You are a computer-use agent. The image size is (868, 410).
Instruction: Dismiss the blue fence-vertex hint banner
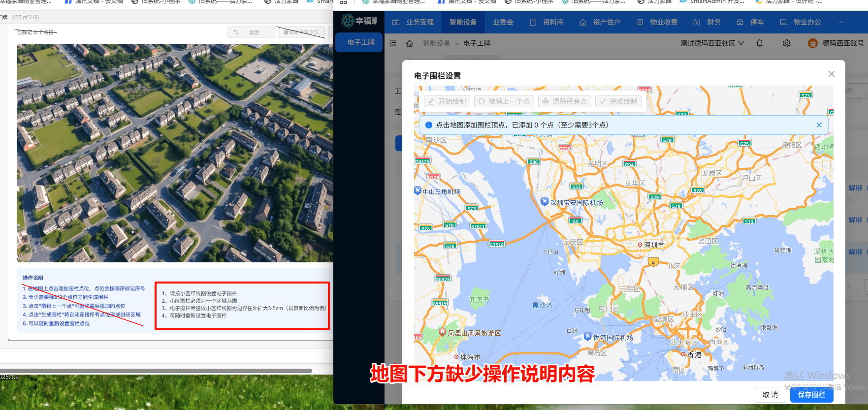819,125
